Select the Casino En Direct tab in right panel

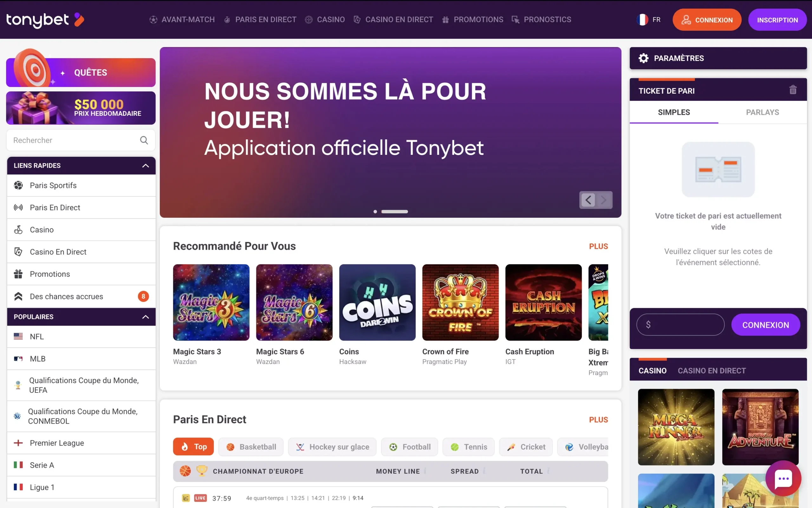711,371
